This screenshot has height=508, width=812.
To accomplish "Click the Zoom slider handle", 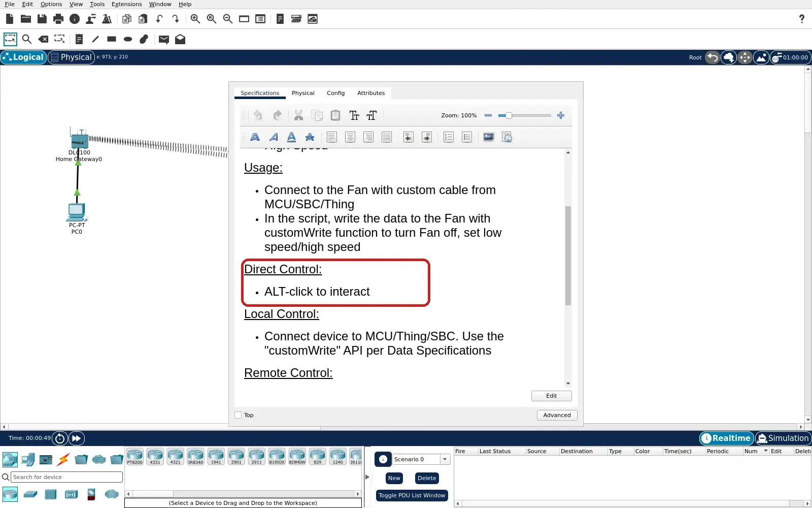I will click(x=508, y=116).
